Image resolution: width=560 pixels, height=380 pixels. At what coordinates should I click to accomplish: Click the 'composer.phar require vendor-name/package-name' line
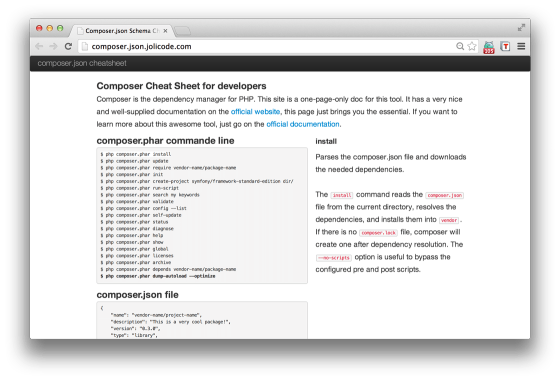click(x=168, y=168)
